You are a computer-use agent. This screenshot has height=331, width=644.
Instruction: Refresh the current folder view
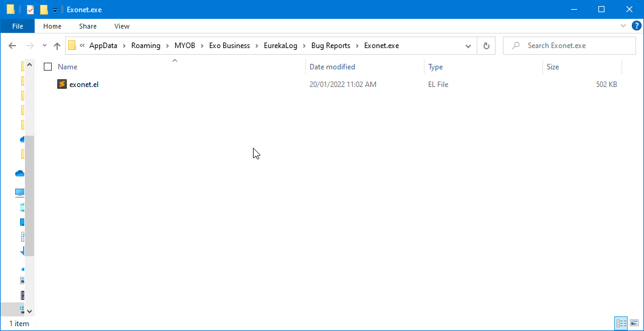(x=486, y=46)
